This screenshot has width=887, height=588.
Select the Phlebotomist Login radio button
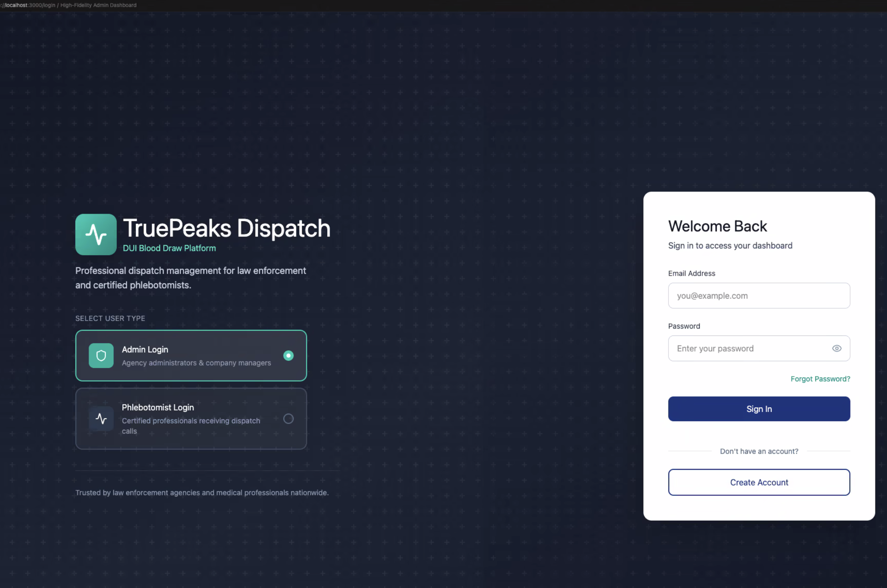[x=288, y=418]
